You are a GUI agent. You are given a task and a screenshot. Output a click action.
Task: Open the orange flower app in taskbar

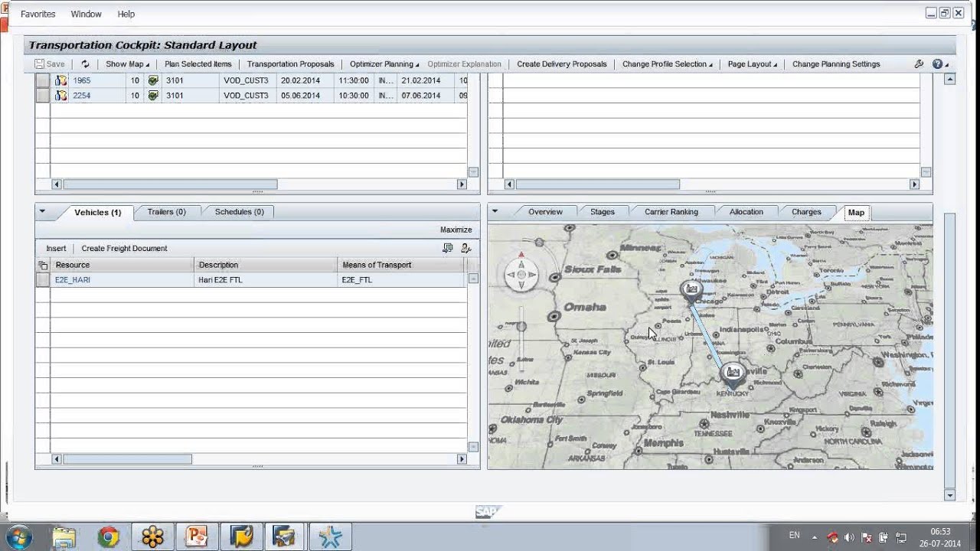point(152,537)
